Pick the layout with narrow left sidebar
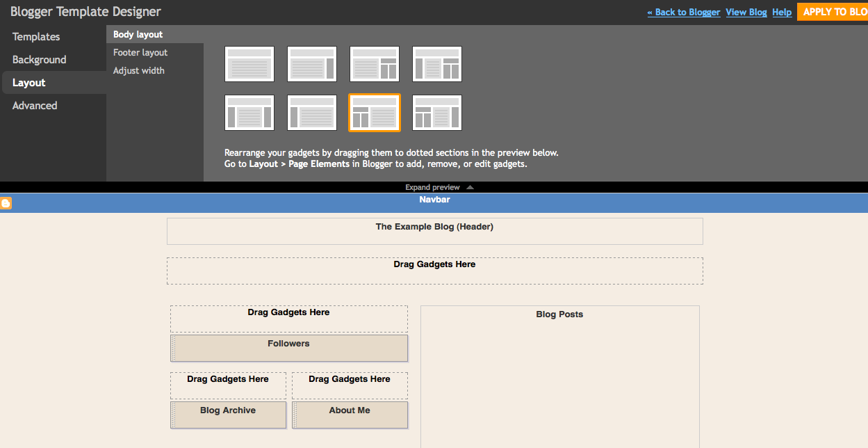The image size is (868, 448). 312,113
